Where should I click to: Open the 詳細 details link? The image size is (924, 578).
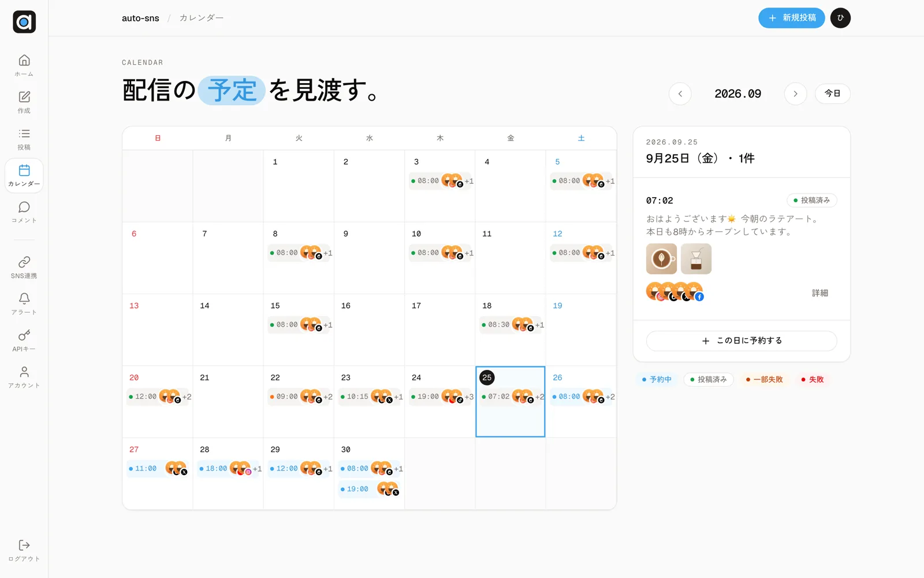[820, 293]
